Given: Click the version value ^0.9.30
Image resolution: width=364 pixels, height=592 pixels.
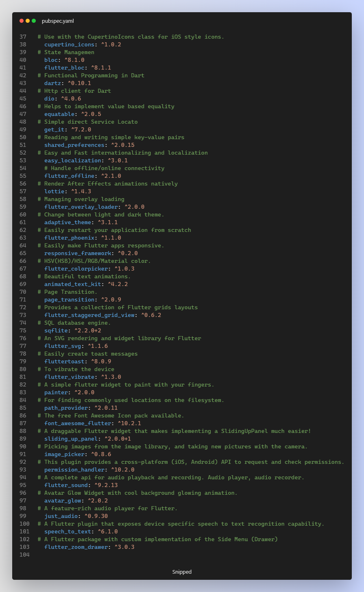Looking at the screenshot, I should point(96,516).
